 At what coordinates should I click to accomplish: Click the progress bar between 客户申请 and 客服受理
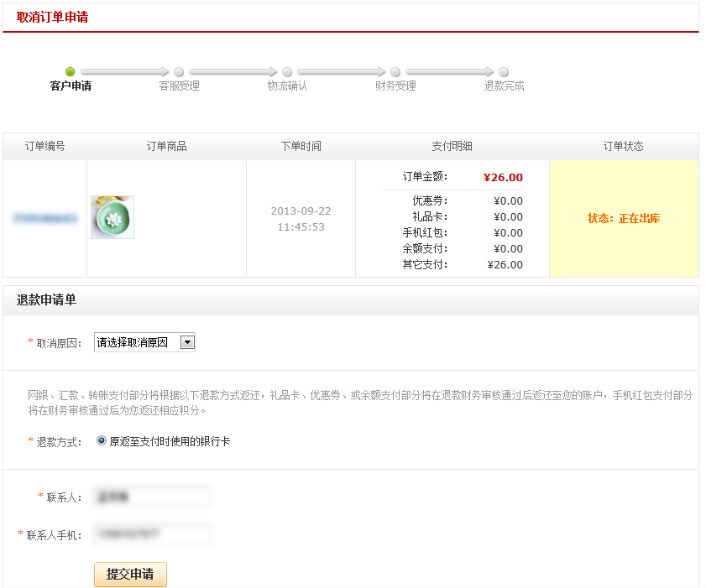coord(124,72)
